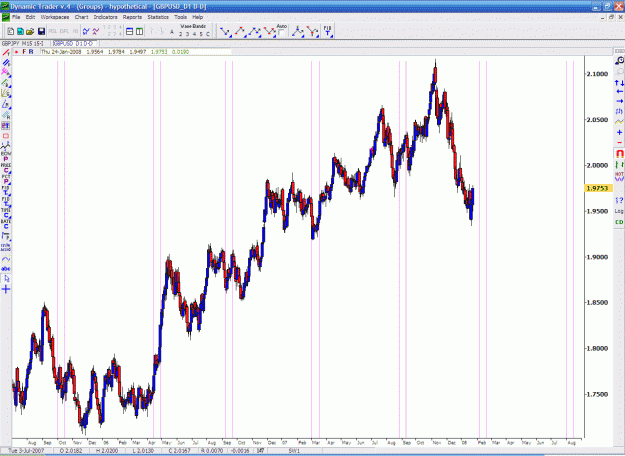Click the blue left arrow icon
625x456 pixels.
point(619,92)
